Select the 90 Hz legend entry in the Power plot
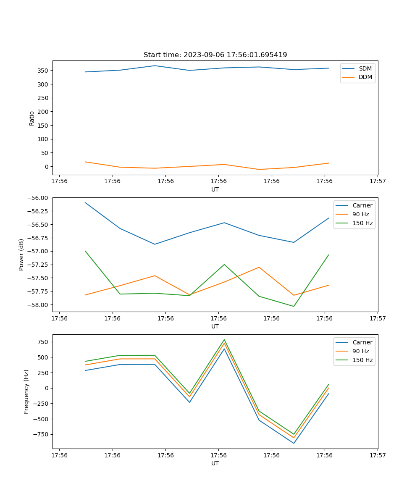Image resolution: width=420 pixels, height=504 pixels. tap(360, 214)
